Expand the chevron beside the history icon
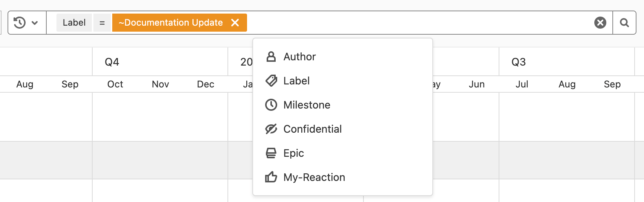 click(x=35, y=23)
